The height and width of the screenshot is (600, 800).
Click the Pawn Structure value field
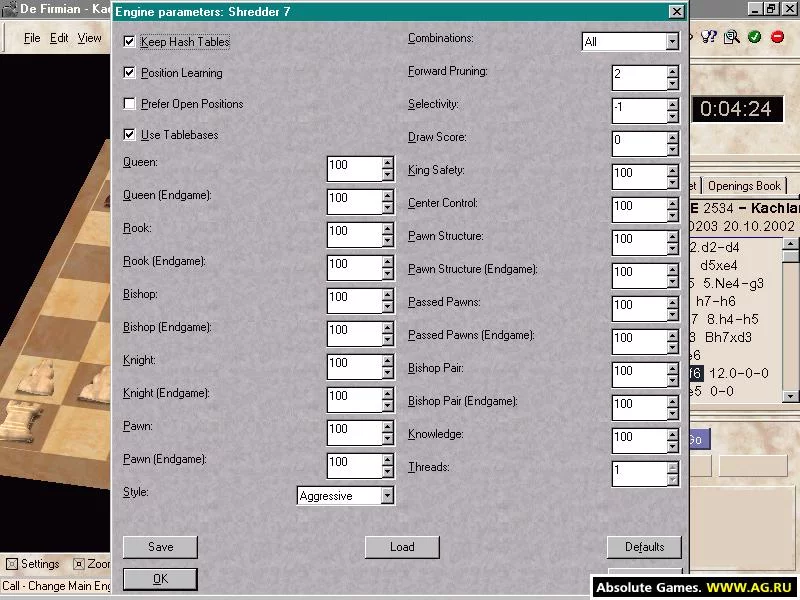[x=639, y=243]
